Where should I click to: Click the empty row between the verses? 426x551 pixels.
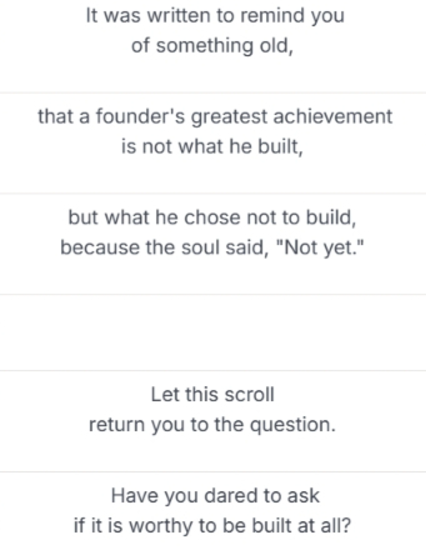click(213, 332)
